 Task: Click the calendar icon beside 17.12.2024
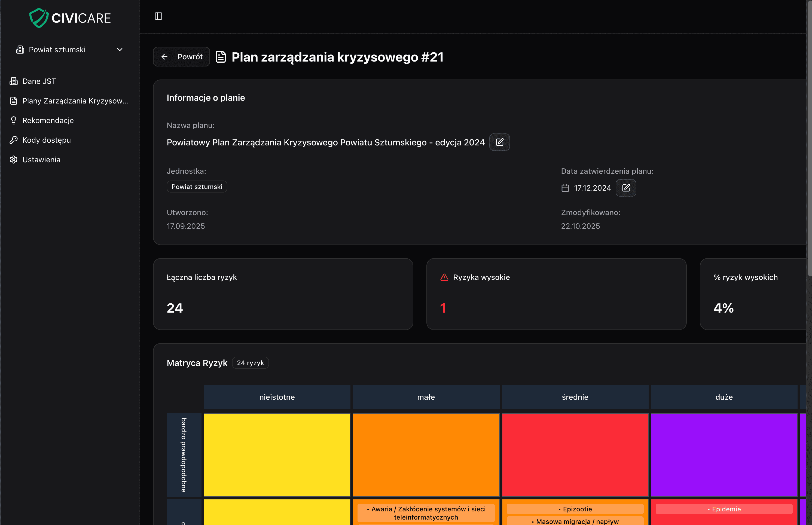pos(565,188)
